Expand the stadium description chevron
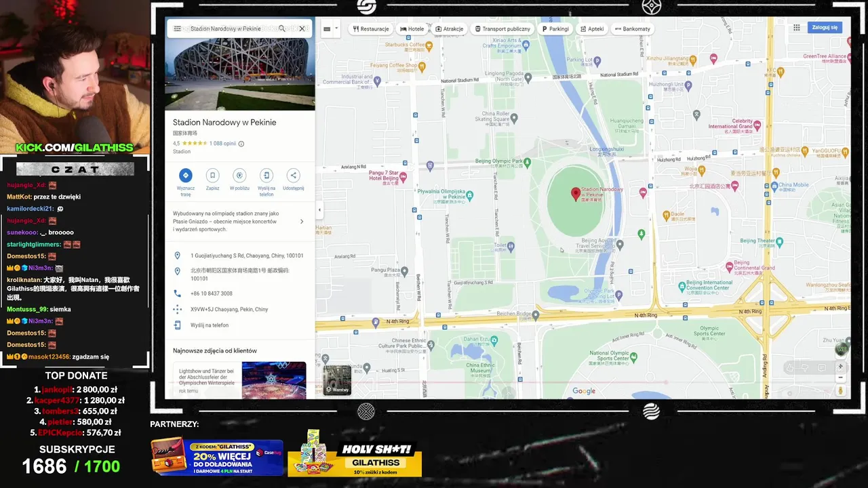Viewport: 868px width, 488px height. point(302,222)
